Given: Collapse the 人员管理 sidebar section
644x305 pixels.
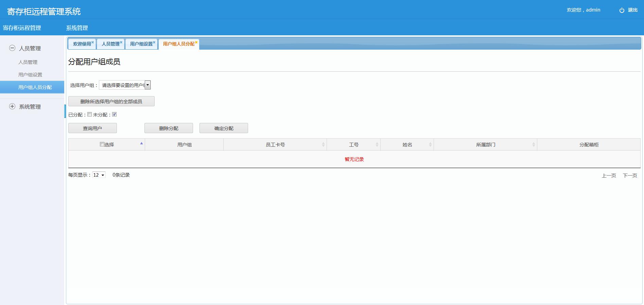Looking at the screenshot, I should tap(12, 48).
